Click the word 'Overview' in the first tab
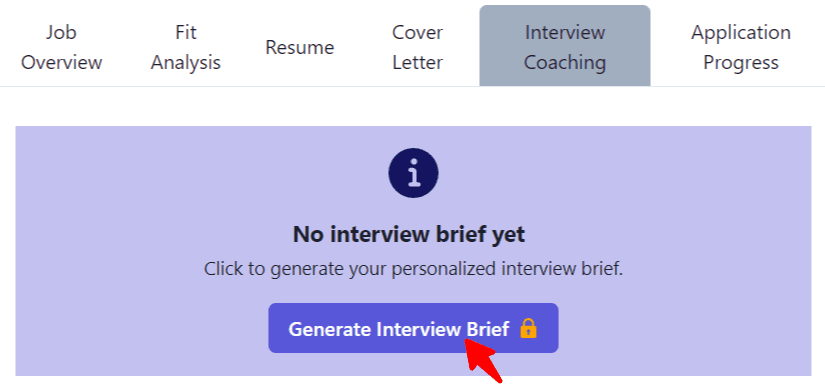825x390 pixels. (62, 63)
